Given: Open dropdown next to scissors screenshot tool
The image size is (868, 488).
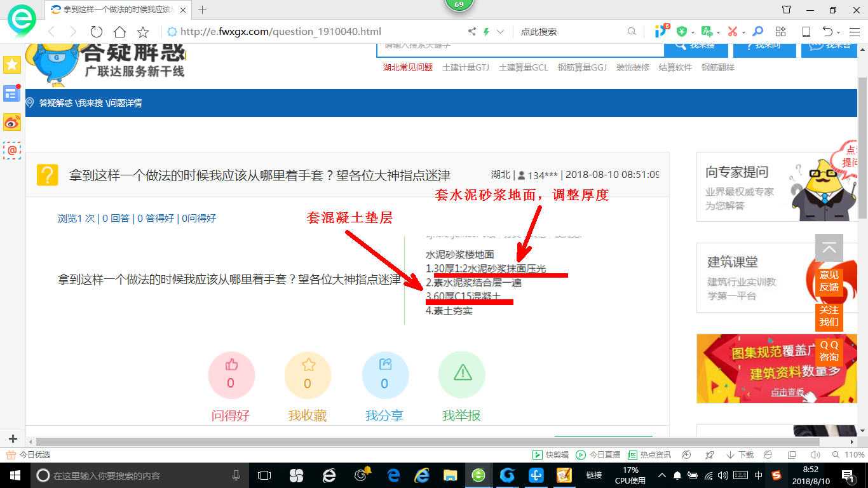Looking at the screenshot, I should click(x=743, y=32).
